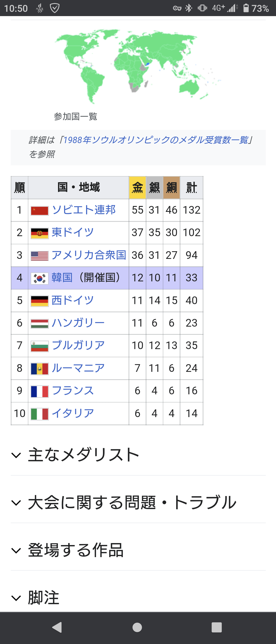
Task: Open the ハンガリー link
Action: [78, 323]
